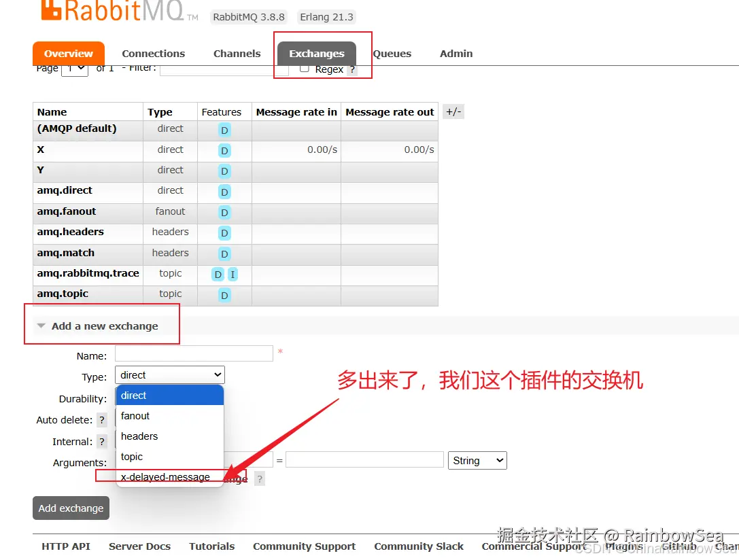Screen dimensions: 739x560
Task: Click the D badge for amq.topic
Action: click(x=224, y=296)
